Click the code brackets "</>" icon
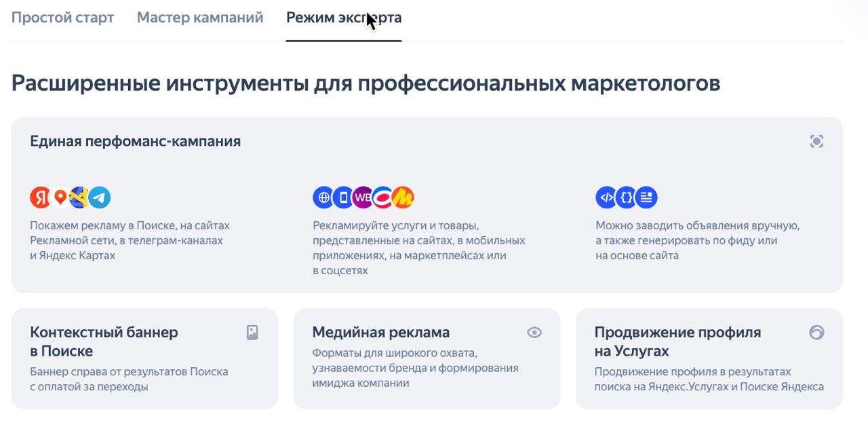Viewport: 868px width, 433px height. click(606, 197)
